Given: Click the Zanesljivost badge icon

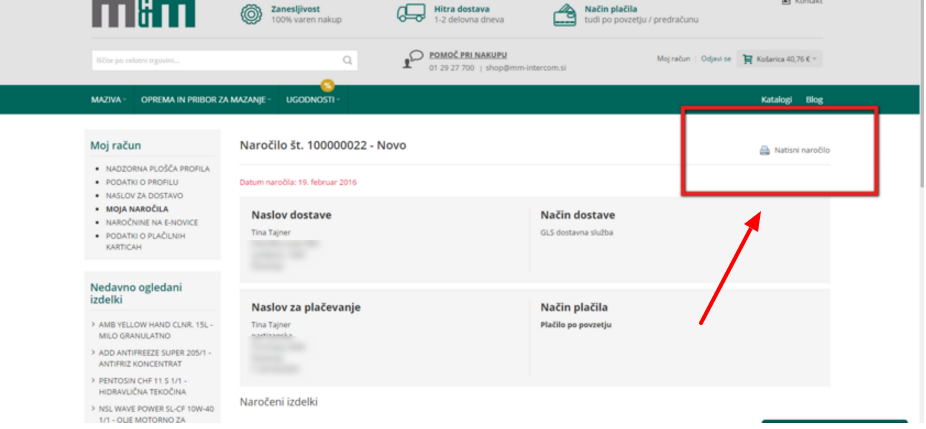Looking at the screenshot, I should coord(251,14).
